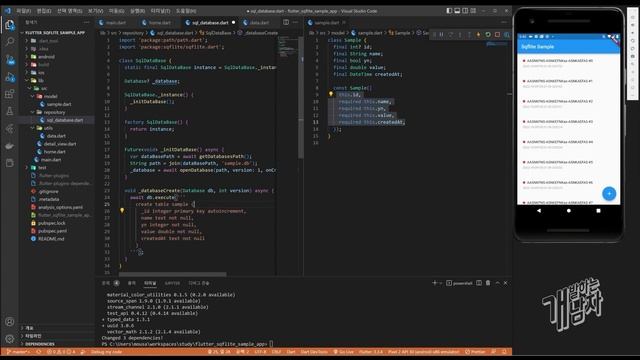Click the debug toolbar Pause button
This screenshot has height=360, width=640.
(442, 35)
